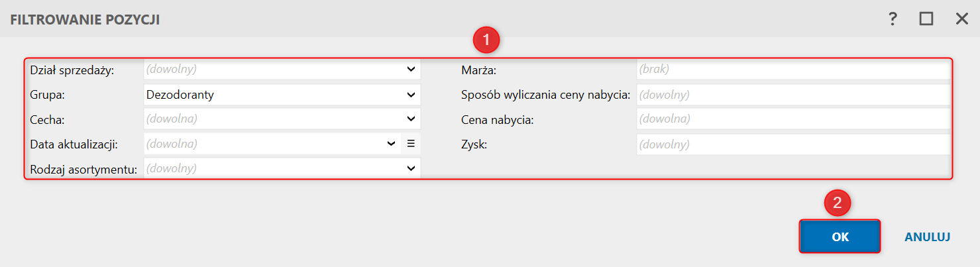Focus the Sposób wyliczania ceny nabycia field

(x=792, y=95)
